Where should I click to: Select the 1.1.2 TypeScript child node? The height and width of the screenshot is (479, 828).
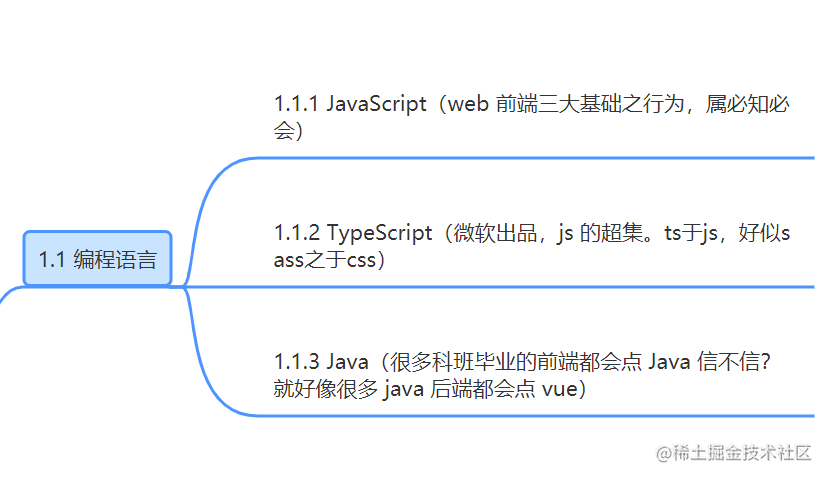coord(531,246)
